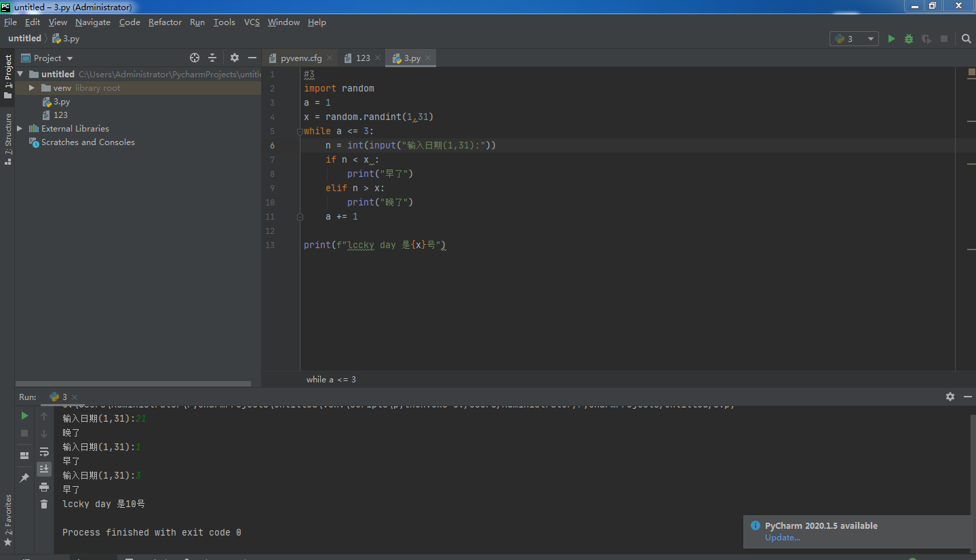The width and height of the screenshot is (976, 560).
Task: Collapse all in Project panel toolbar
Action: [x=212, y=58]
